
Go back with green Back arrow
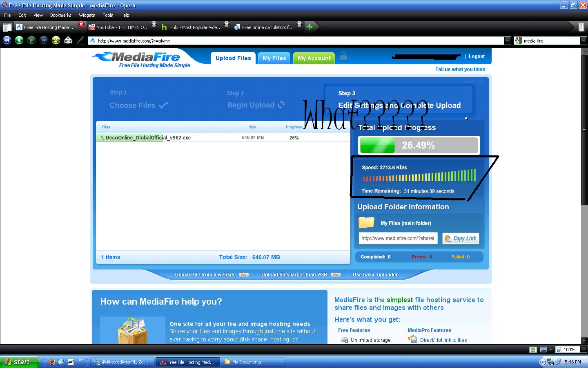pos(19,40)
